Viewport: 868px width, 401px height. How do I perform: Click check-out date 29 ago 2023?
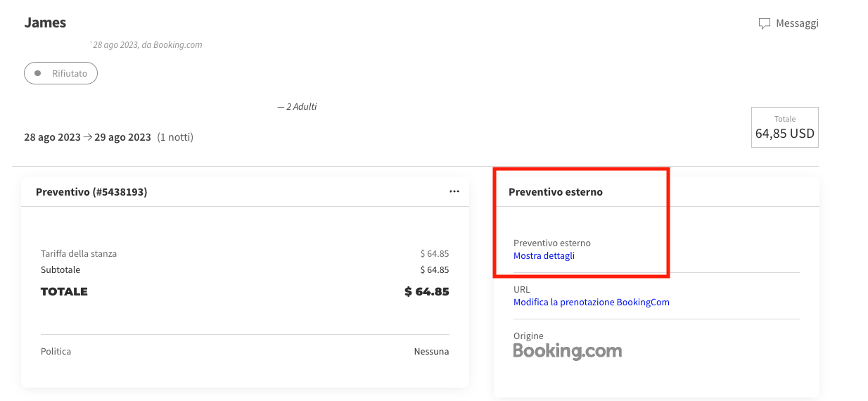123,137
